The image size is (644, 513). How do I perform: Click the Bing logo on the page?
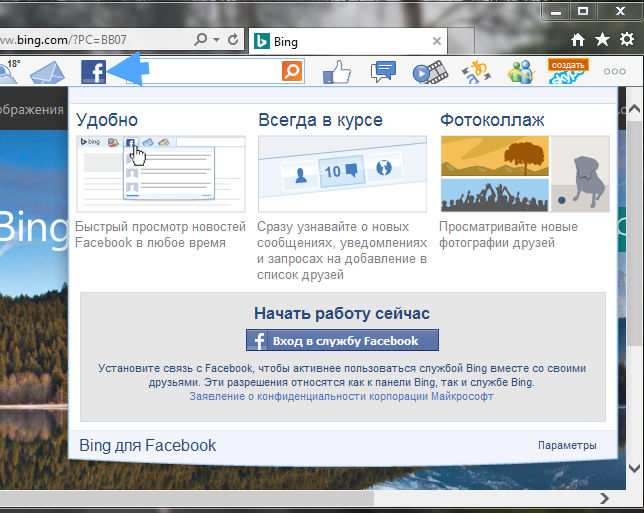coord(34,228)
